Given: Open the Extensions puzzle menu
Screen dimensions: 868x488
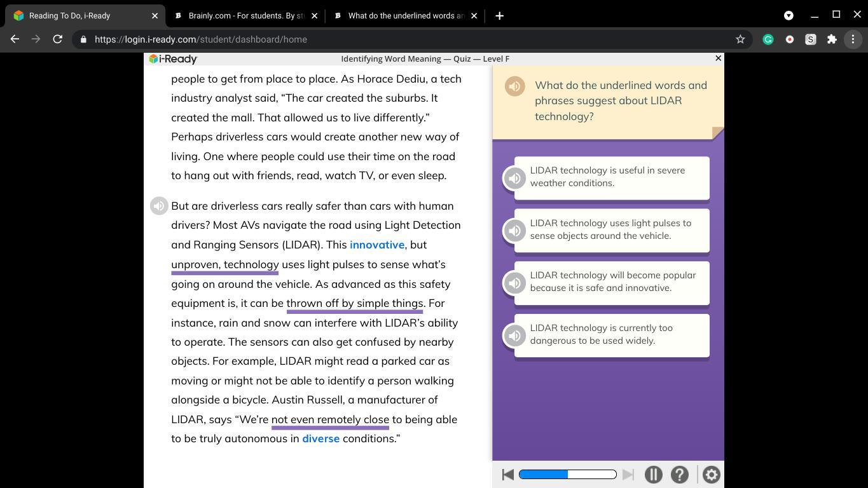Looking at the screenshot, I should [x=832, y=39].
